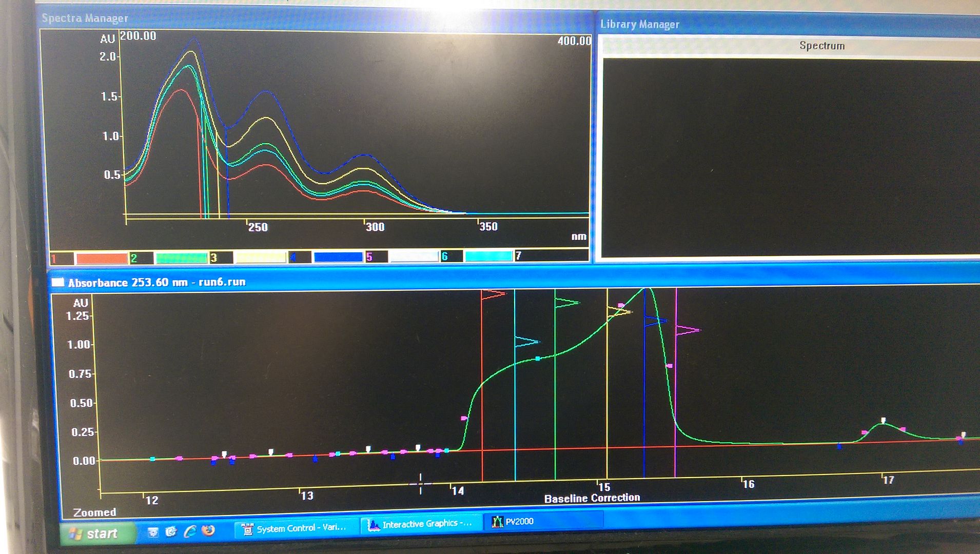Click the magenta spectrum flag marker
The width and height of the screenshot is (980, 554).
[688, 330]
